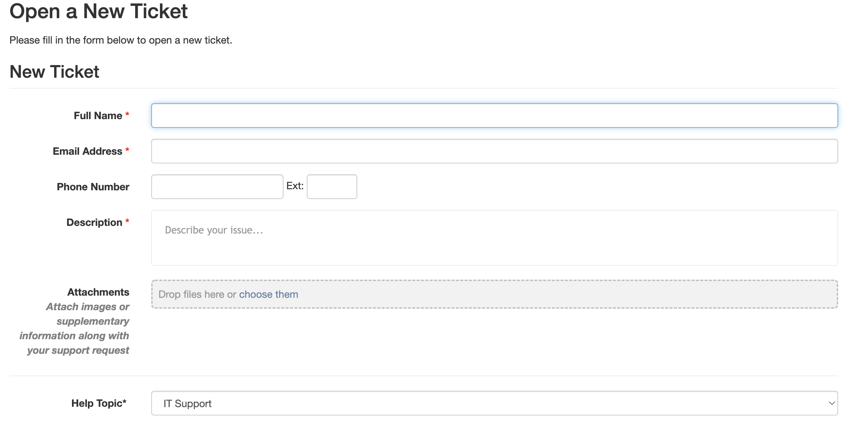Click the "New Ticket" section heading
The image size is (868, 430).
point(55,72)
